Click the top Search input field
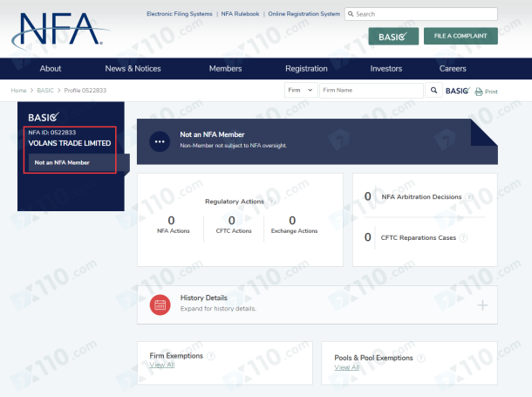 coord(421,14)
